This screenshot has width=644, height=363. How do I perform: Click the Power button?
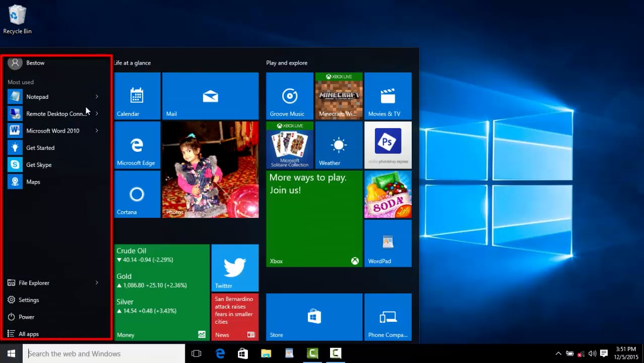pyautogui.click(x=26, y=317)
